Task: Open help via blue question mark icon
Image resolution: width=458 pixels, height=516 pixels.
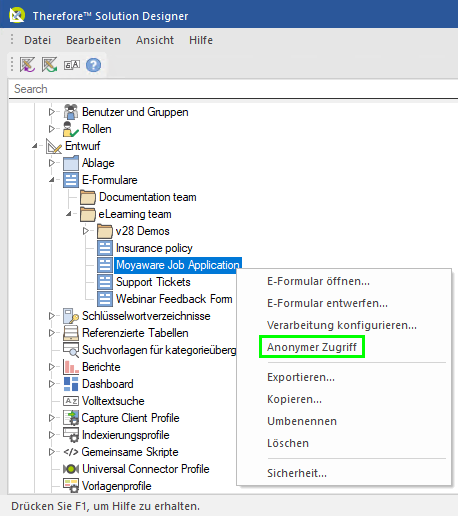Action: click(x=93, y=65)
